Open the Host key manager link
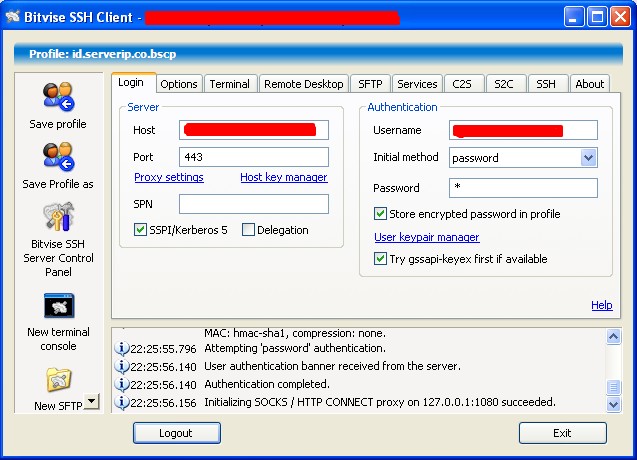 284,177
